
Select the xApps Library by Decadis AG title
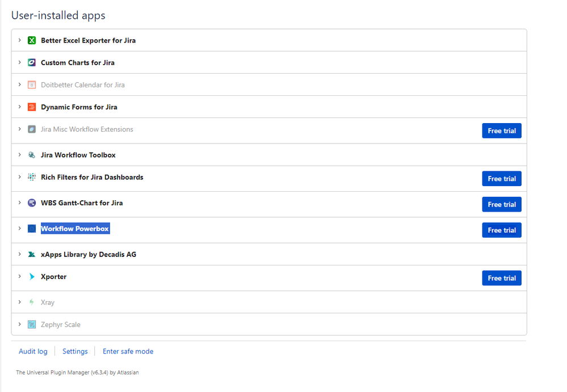[89, 254]
